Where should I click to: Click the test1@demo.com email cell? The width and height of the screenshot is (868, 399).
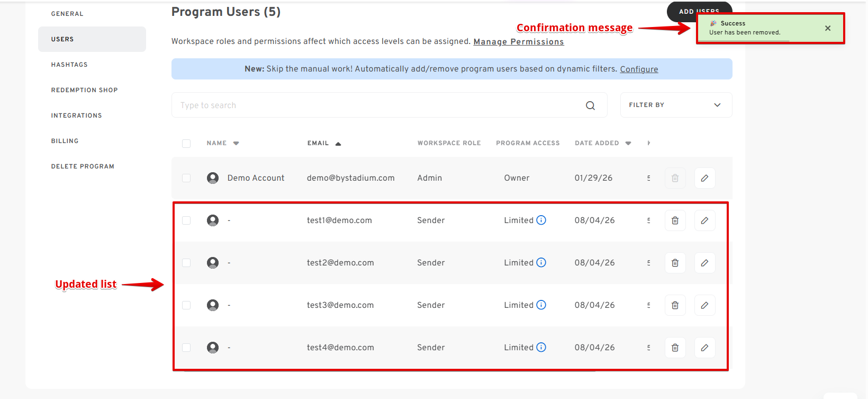[x=339, y=220]
